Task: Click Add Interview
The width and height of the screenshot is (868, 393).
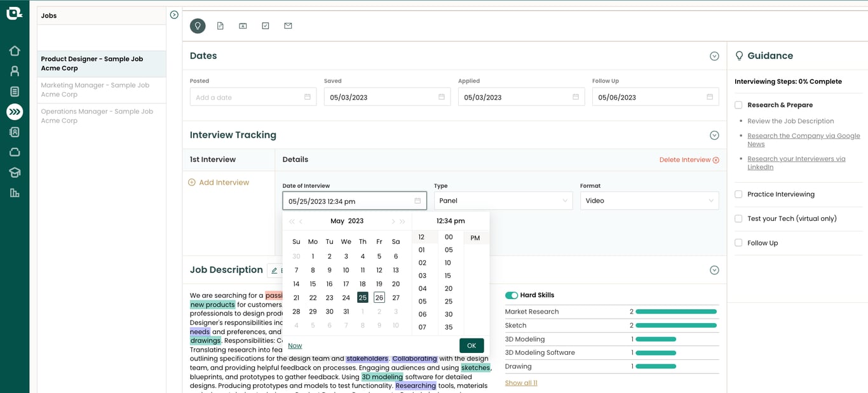Action: coord(219,182)
